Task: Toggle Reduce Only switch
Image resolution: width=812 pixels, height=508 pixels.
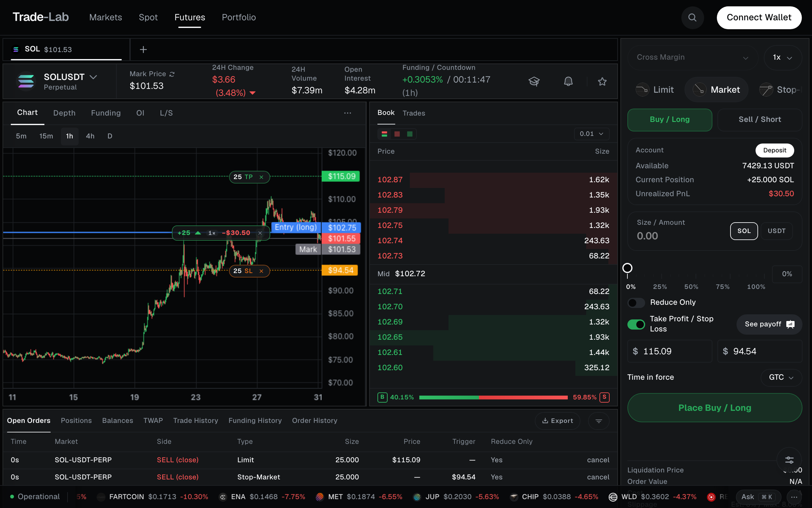Action: [636, 302]
